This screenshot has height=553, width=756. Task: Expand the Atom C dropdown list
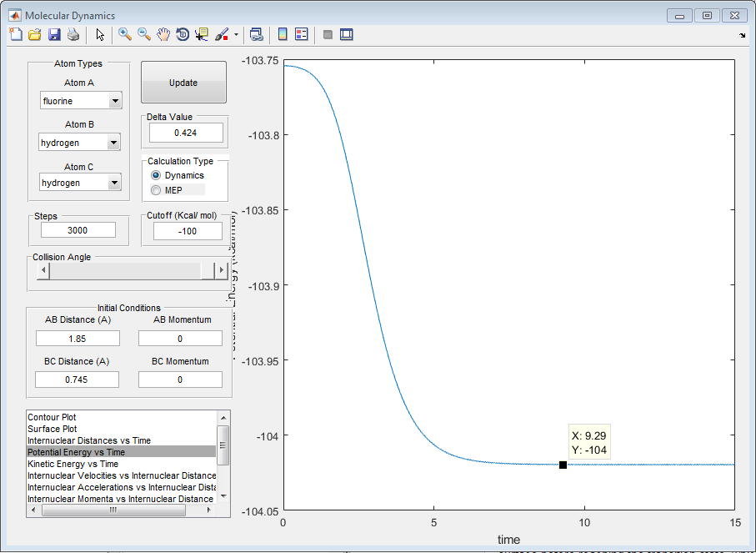[x=114, y=183]
